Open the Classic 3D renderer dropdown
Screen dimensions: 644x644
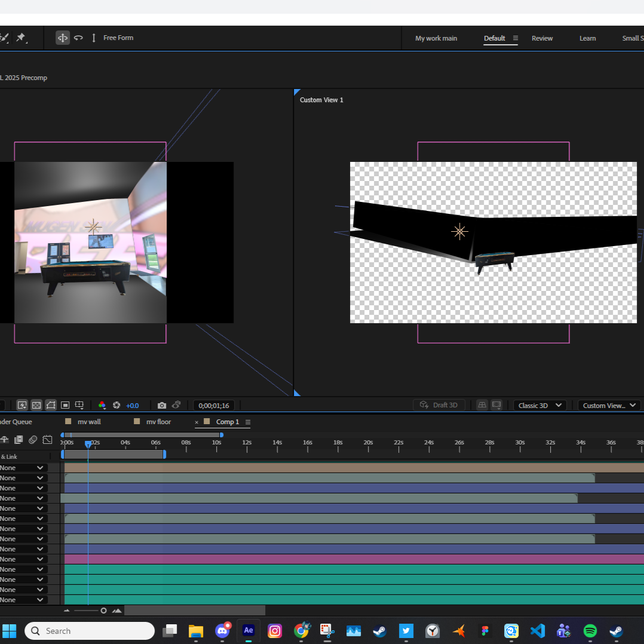[539, 405]
